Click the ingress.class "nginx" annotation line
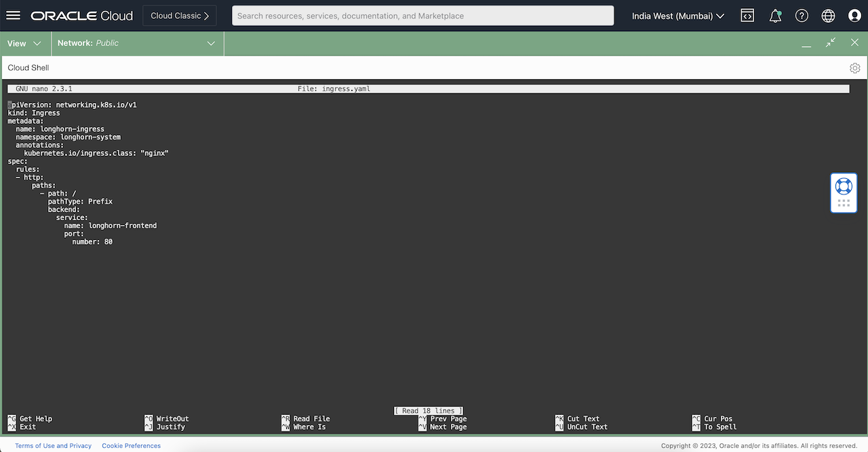Viewport: 868px width, 452px height. (x=96, y=153)
